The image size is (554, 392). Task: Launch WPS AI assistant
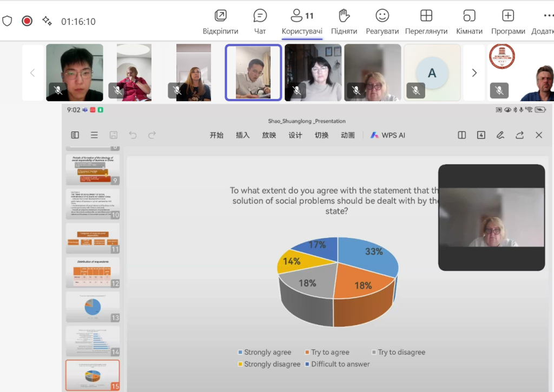388,135
